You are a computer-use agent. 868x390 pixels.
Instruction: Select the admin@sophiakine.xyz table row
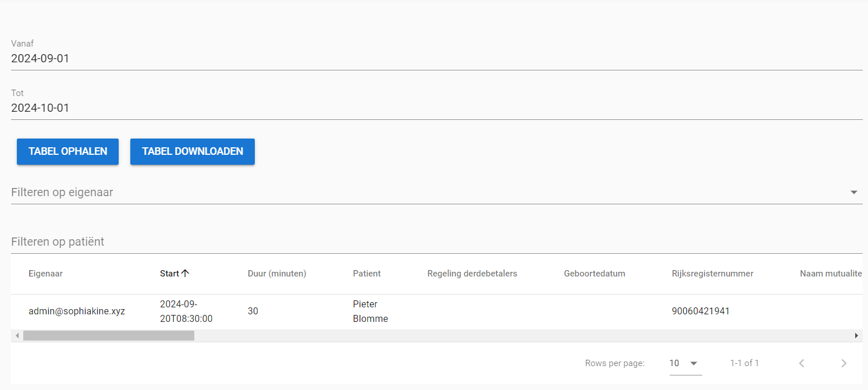77,311
